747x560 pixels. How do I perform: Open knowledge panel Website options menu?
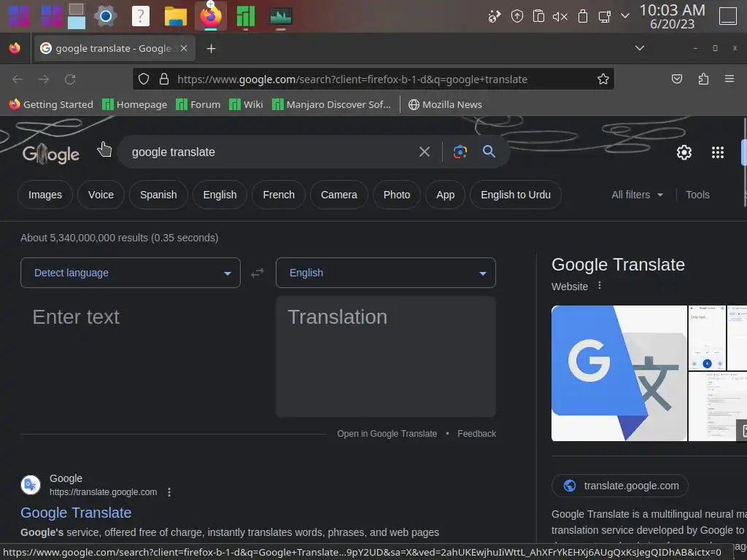point(600,286)
